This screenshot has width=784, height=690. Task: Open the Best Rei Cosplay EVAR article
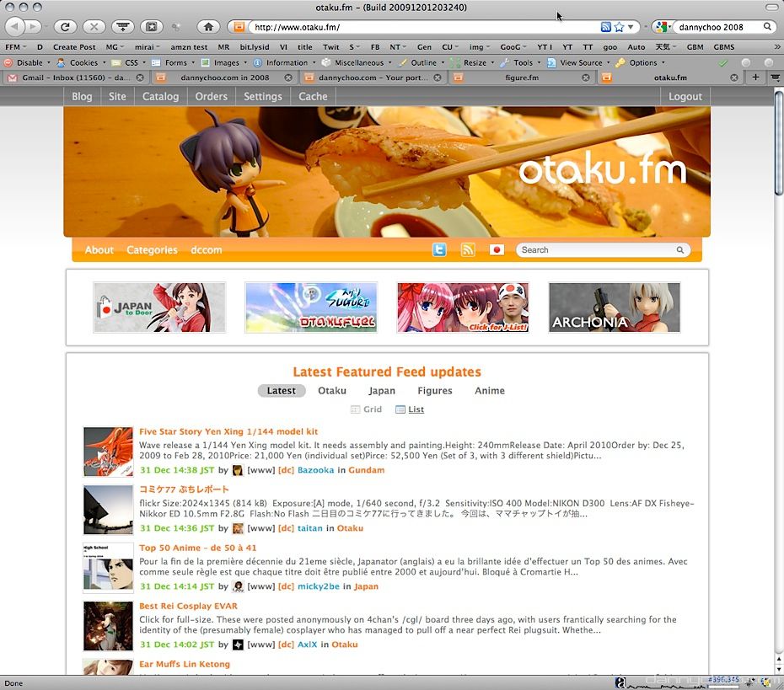coord(188,606)
